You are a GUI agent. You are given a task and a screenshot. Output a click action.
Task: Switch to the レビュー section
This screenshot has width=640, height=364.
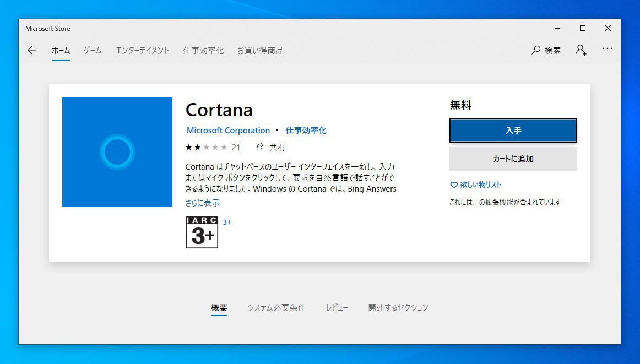(x=337, y=308)
